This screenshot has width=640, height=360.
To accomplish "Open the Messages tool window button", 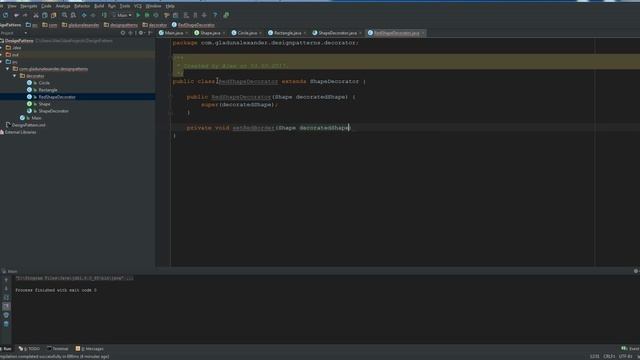I will [90, 349].
